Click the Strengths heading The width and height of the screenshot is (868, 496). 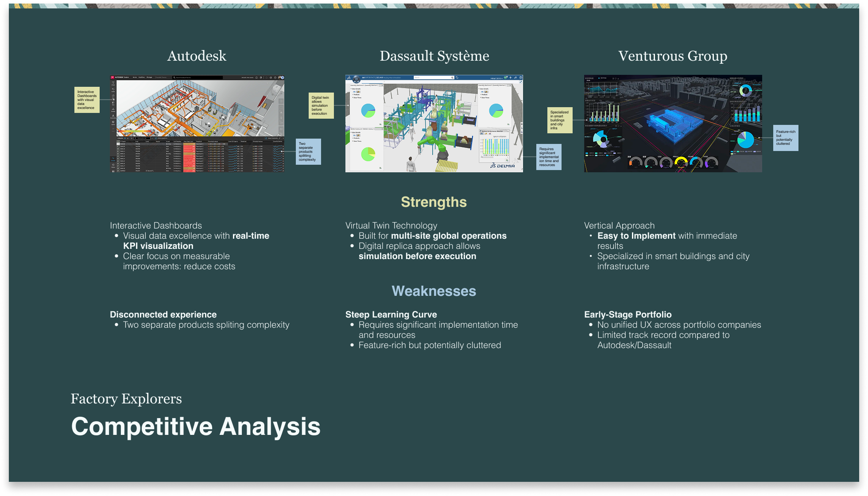(434, 202)
